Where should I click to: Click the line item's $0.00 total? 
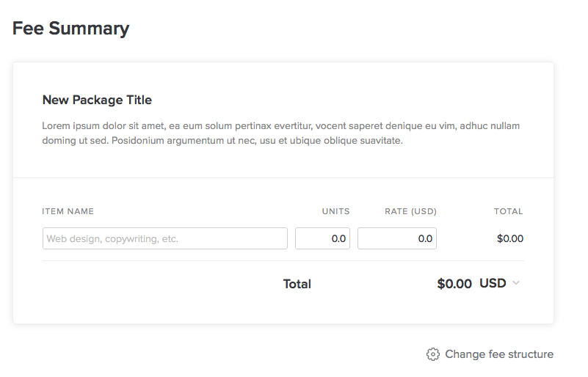click(509, 238)
